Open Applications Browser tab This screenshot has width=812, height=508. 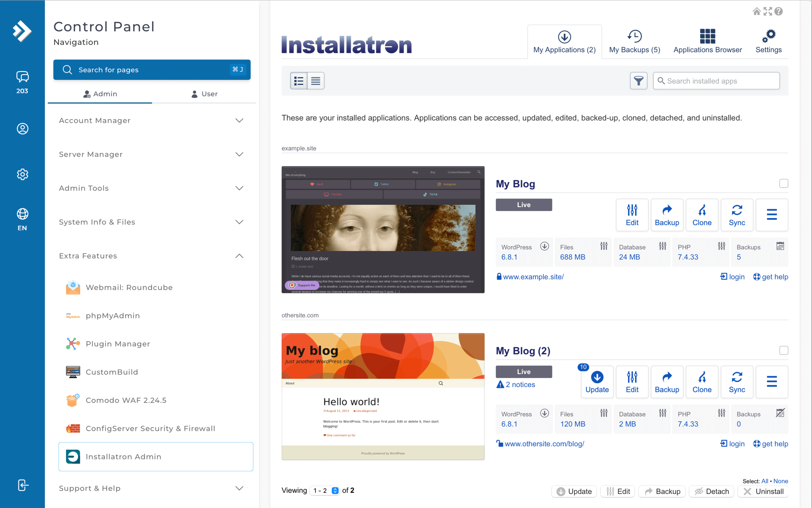point(708,42)
